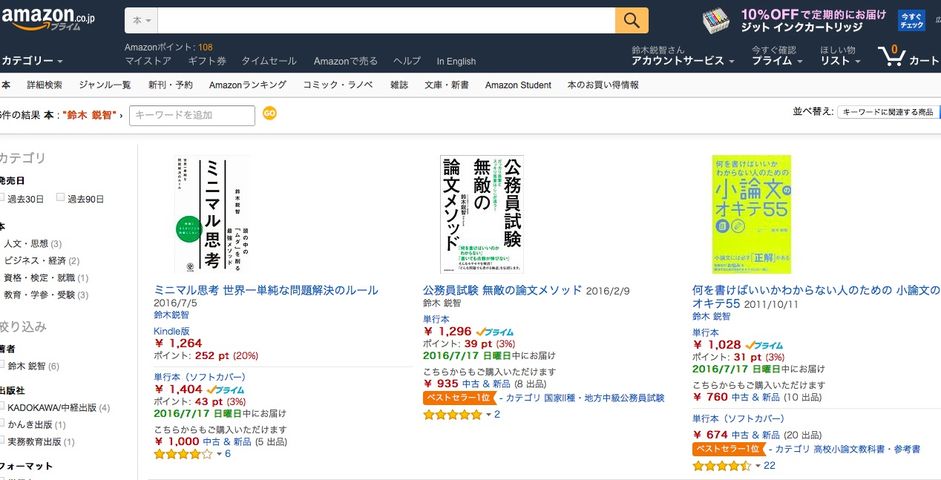Open 公務員試験 無敵の論文メソッド title link
Image resolution: width=941 pixels, height=480 pixels.
502,290
